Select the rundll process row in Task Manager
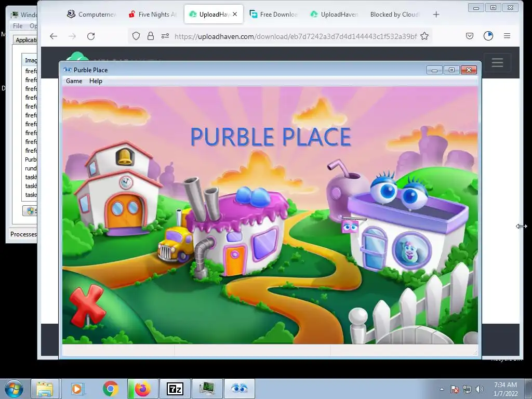This screenshot has height=399, width=532. (x=31, y=168)
